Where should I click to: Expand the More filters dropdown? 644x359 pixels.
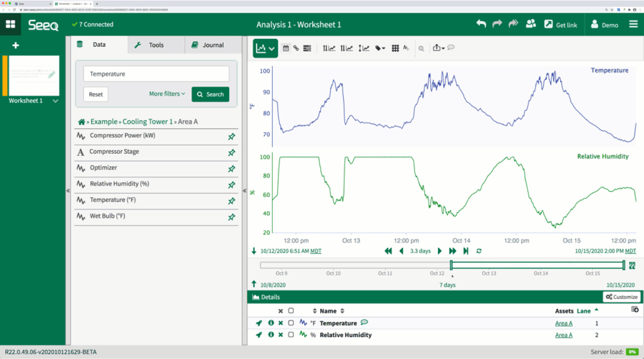coord(167,94)
